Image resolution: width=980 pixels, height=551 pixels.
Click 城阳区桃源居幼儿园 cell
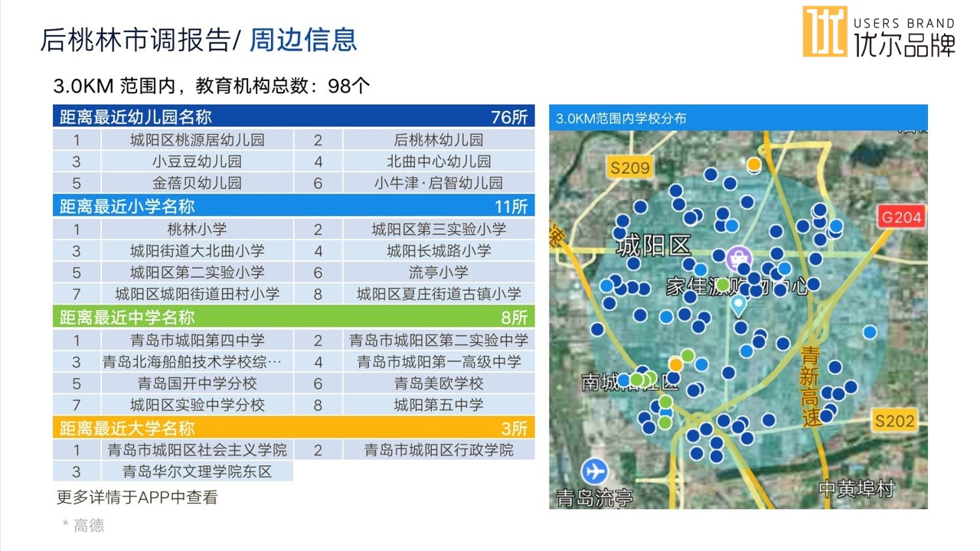point(198,140)
